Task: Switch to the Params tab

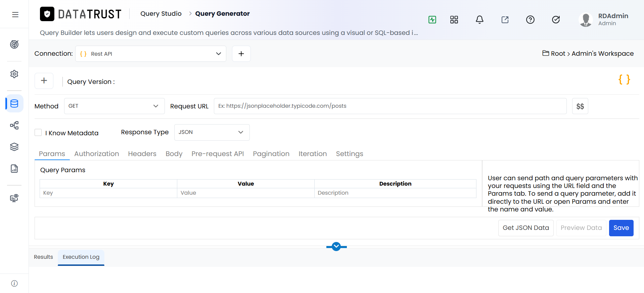Action: (52, 154)
